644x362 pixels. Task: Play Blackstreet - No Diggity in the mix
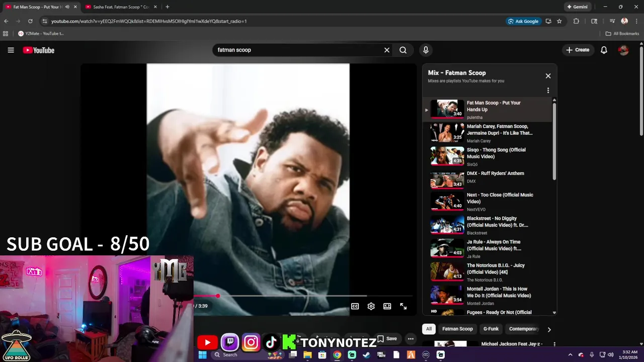[x=488, y=225]
